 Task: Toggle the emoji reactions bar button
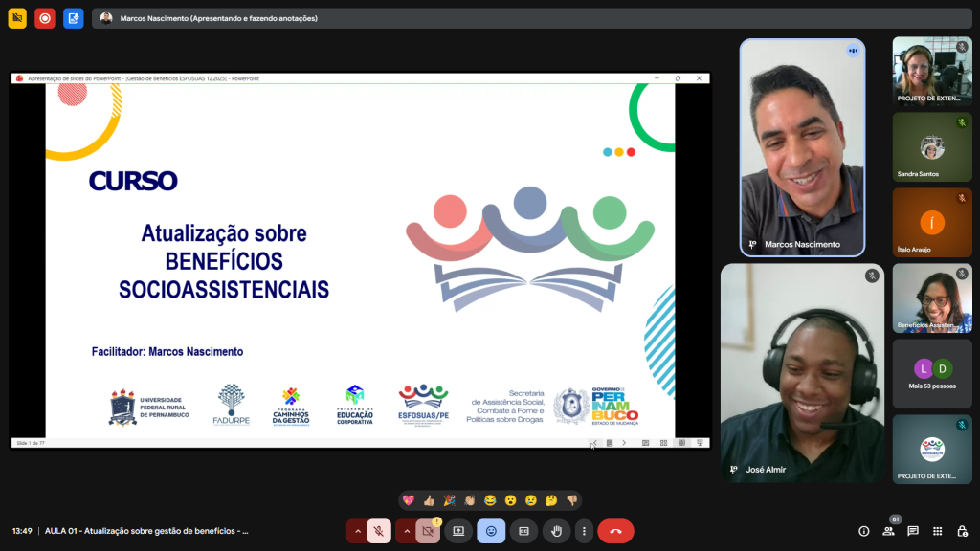[491, 531]
